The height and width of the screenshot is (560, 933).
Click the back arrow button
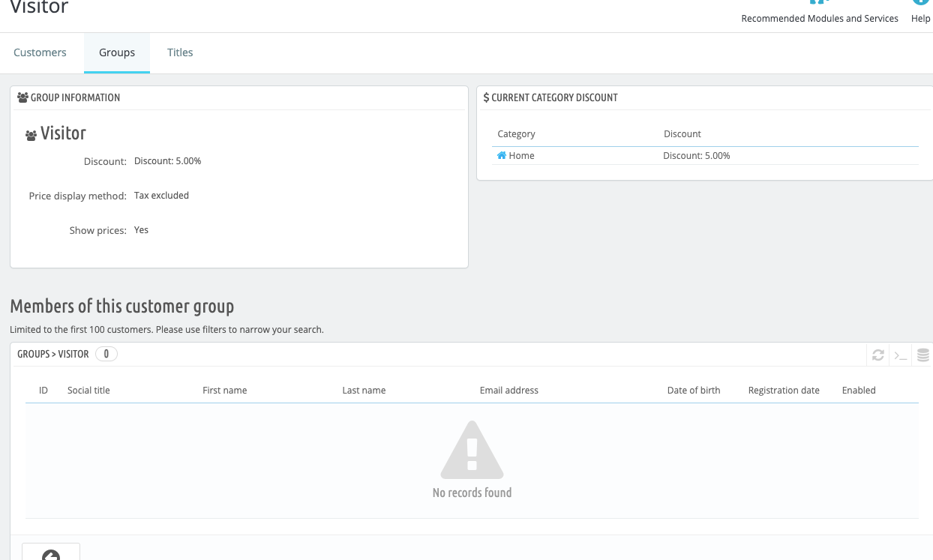(x=51, y=554)
